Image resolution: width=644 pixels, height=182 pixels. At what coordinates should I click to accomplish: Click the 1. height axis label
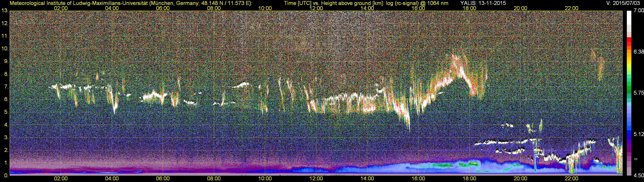click(x=6, y=163)
